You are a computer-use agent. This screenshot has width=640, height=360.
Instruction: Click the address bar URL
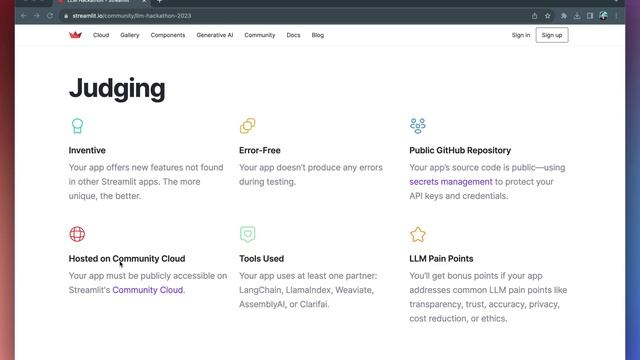coord(132,16)
